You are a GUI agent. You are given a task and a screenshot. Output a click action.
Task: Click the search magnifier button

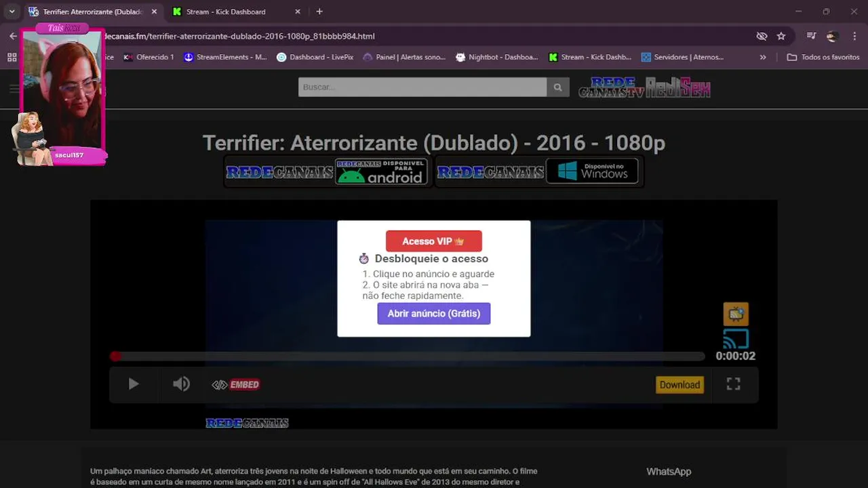[557, 87]
